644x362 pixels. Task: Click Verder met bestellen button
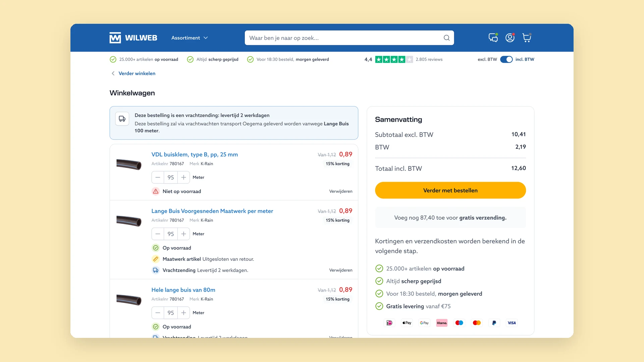[450, 190]
